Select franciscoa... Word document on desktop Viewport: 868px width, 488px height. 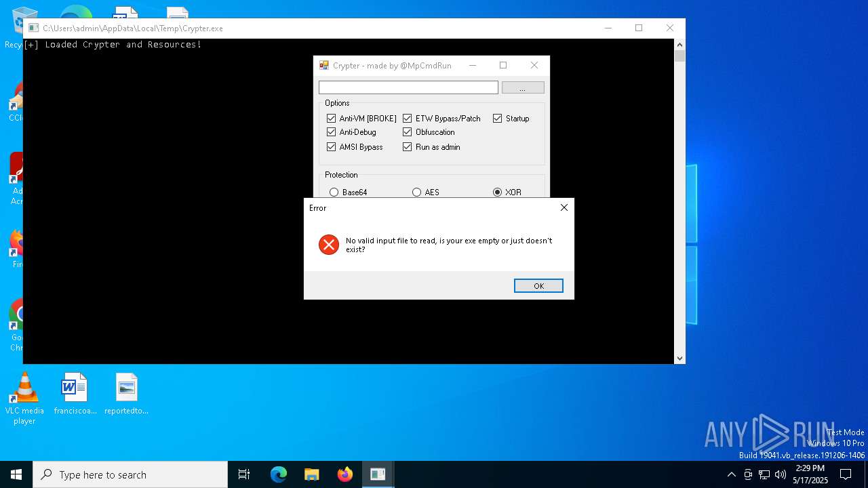[75, 394]
